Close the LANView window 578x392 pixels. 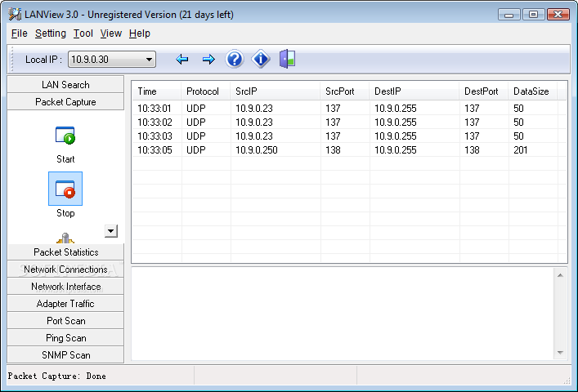pyautogui.click(x=558, y=15)
